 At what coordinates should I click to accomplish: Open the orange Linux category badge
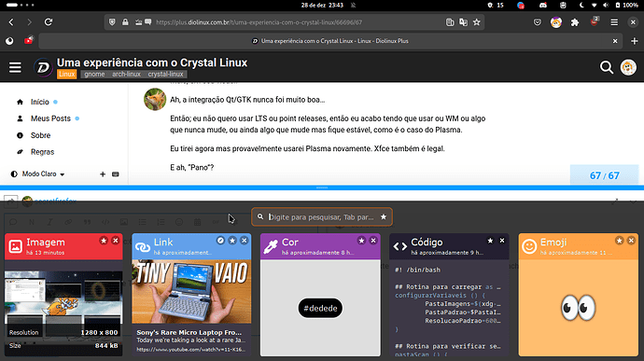click(66, 74)
